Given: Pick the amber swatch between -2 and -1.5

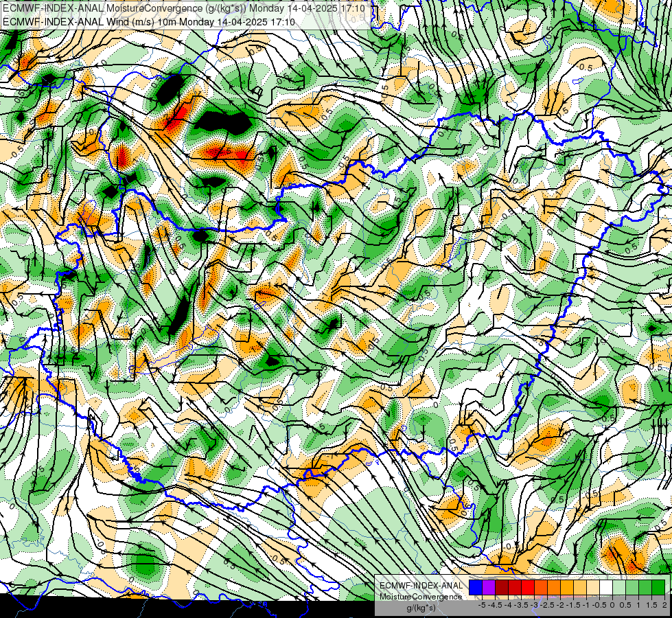Looking at the screenshot, I should (x=567, y=587).
